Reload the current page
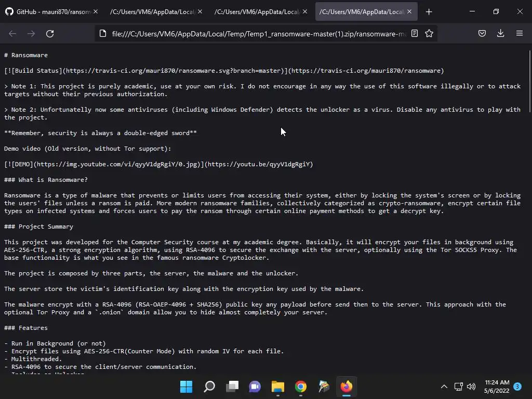 coord(50,34)
